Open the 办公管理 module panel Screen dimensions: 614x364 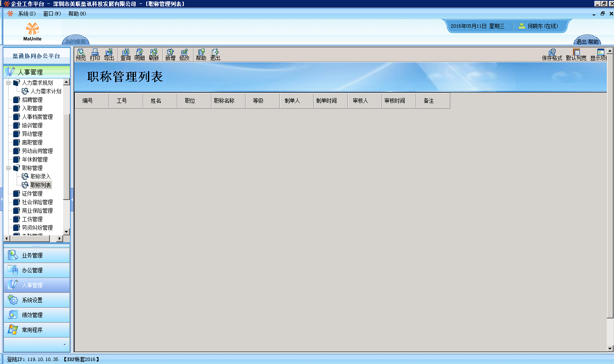[x=37, y=270]
